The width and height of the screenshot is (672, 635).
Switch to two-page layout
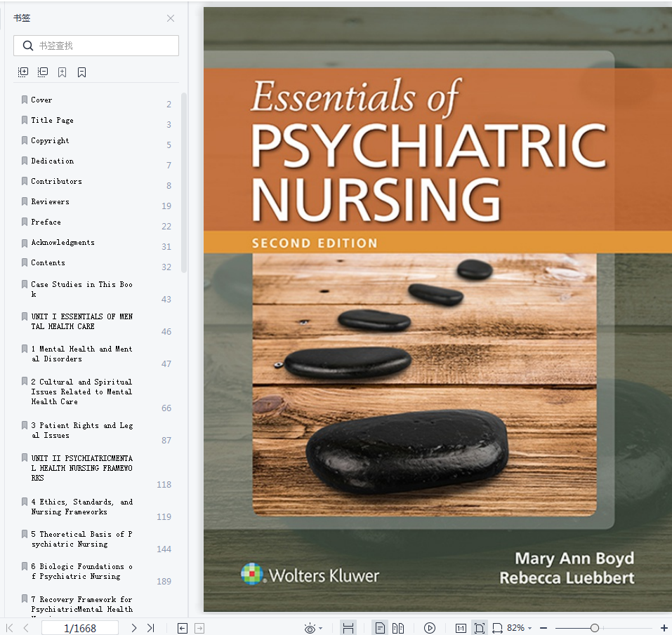(398, 628)
